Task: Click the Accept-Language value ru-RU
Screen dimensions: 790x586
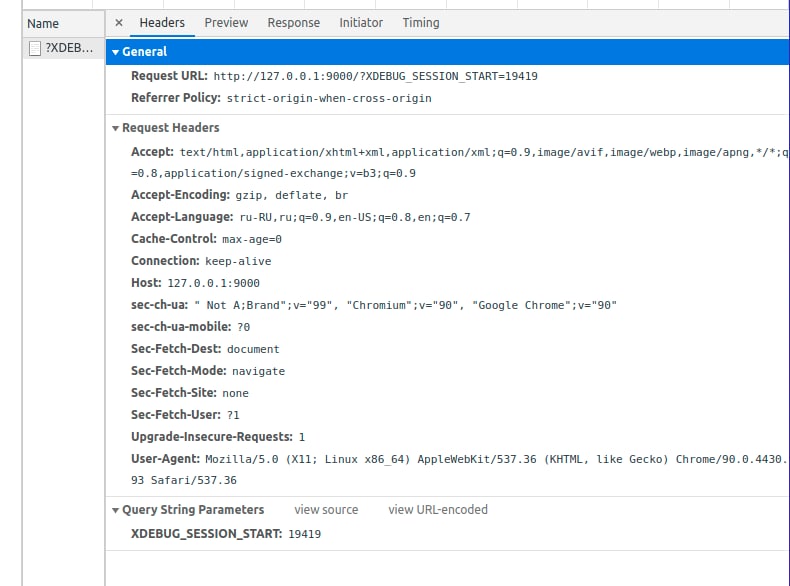Action: click(355, 217)
